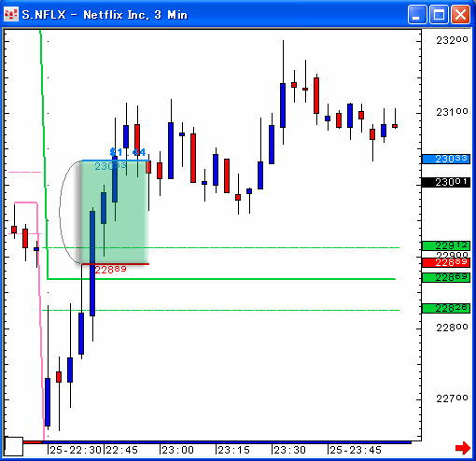Select the green shaded trade region
The height and width of the screenshot is (461, 476).
[x=115, y=212]
